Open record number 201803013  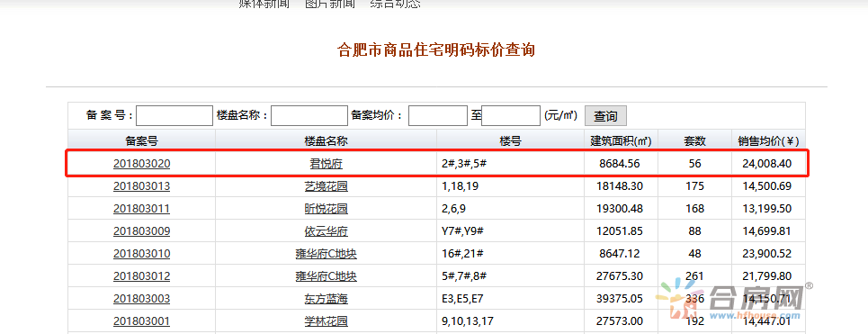142,186
